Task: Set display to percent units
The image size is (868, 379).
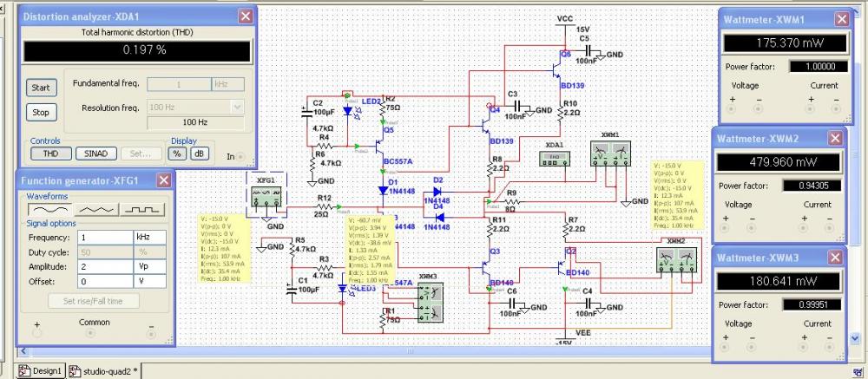Action: [178, 154]
